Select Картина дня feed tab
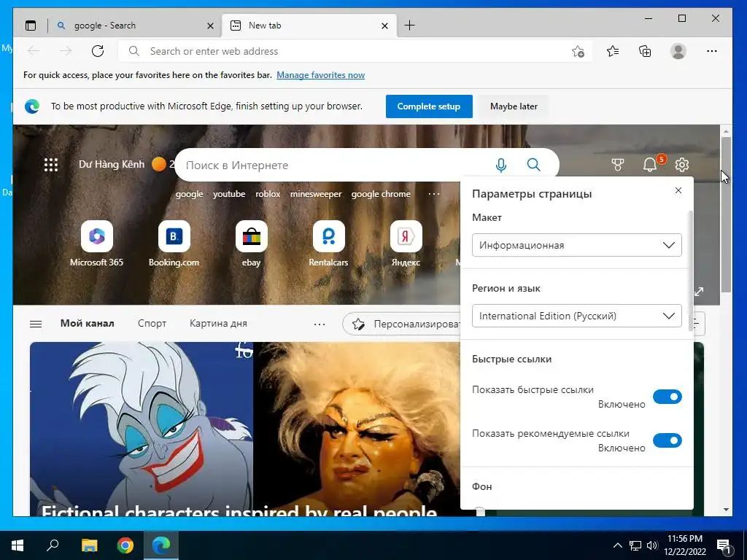The width and height of the screenshot is (747, 560). click(x=218, y=323)
